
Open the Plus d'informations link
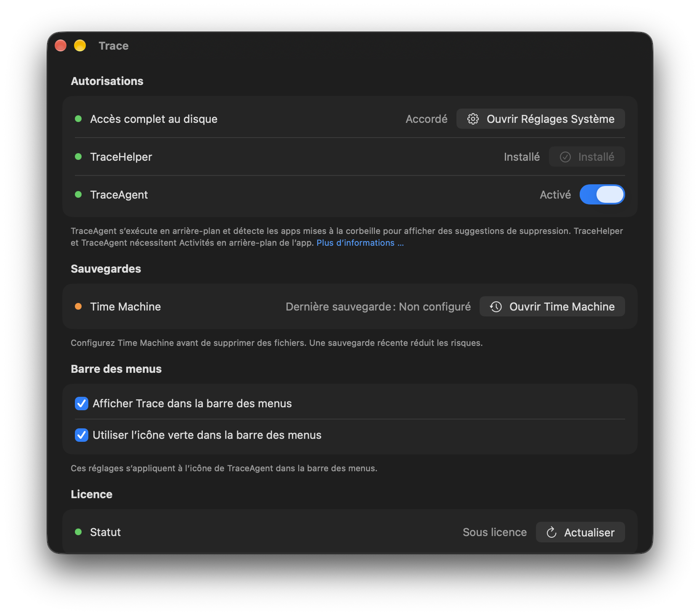coord(360,243)
